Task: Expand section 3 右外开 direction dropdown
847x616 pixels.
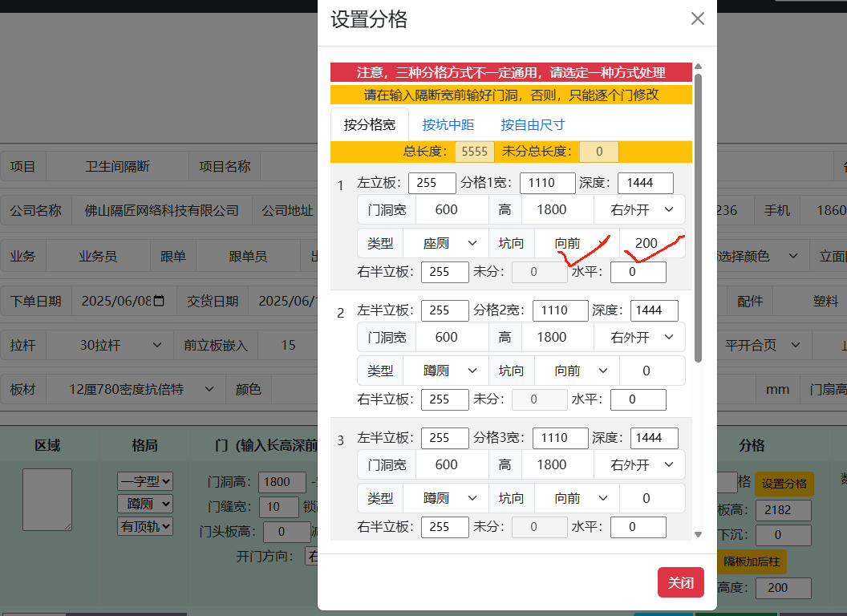Action: 639,464
